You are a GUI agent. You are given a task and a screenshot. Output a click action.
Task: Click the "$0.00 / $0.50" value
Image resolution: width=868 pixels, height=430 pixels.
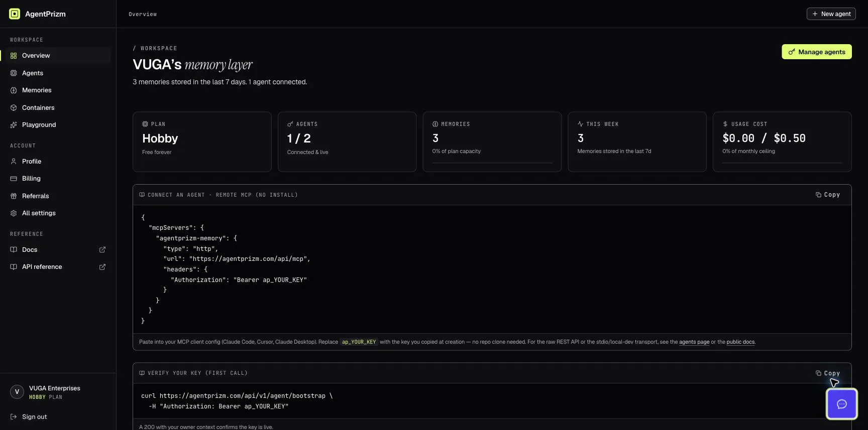[764, 138]
